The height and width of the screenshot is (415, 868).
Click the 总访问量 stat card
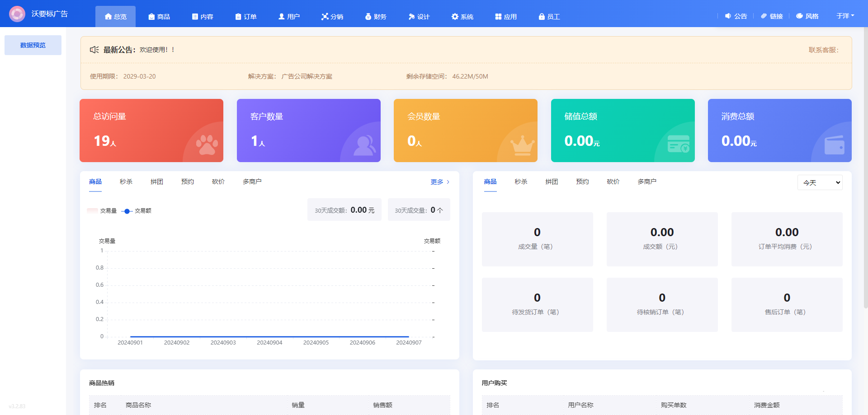pos(151,131)
